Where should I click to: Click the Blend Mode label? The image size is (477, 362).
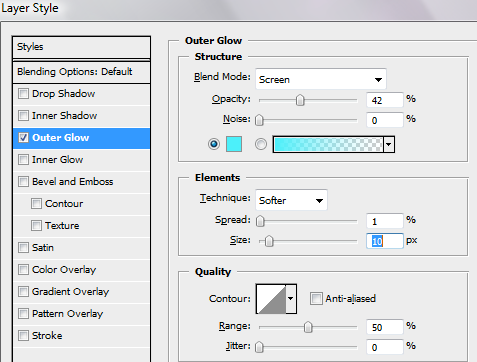tap(222, 77)
